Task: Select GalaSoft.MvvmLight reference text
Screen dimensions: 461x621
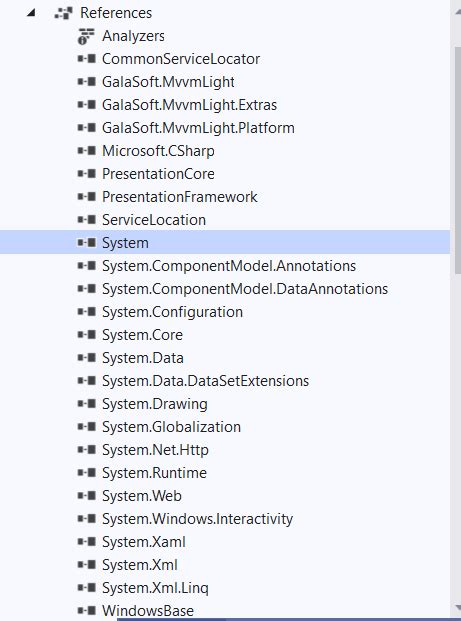Action: click(168, 82)
